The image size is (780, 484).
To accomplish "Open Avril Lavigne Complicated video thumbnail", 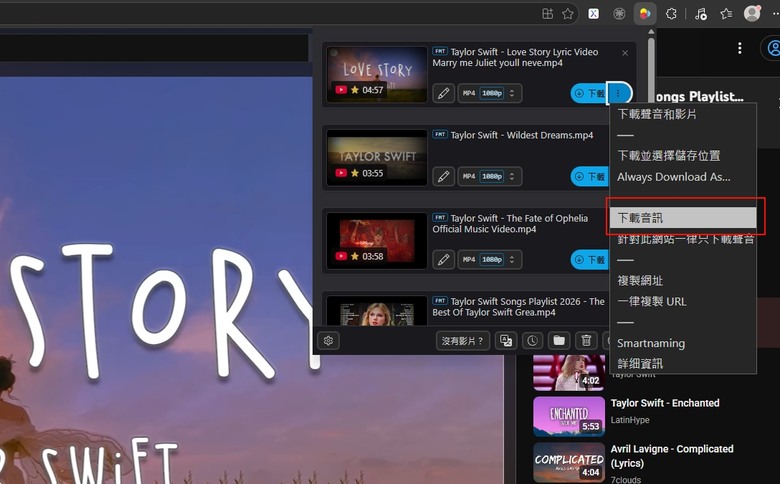I will point(569,463).
